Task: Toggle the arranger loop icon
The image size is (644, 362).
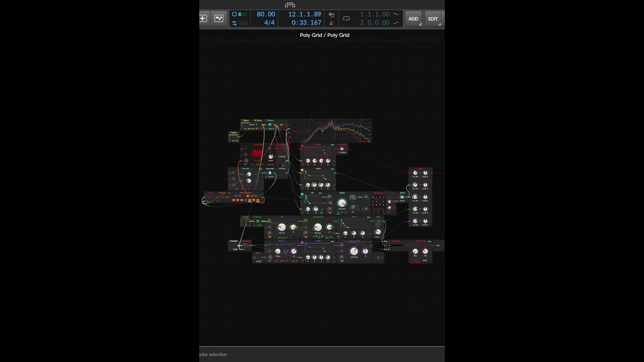Action: 346,19
